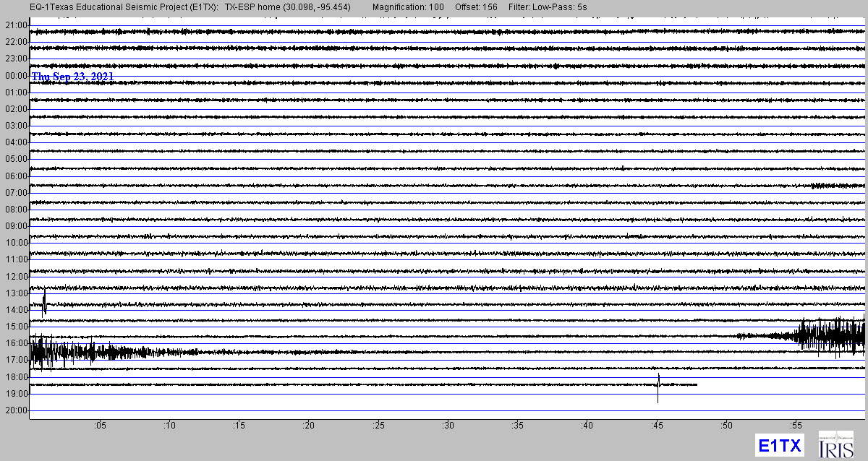Click the 12:00 hour label

coord(16,277)
